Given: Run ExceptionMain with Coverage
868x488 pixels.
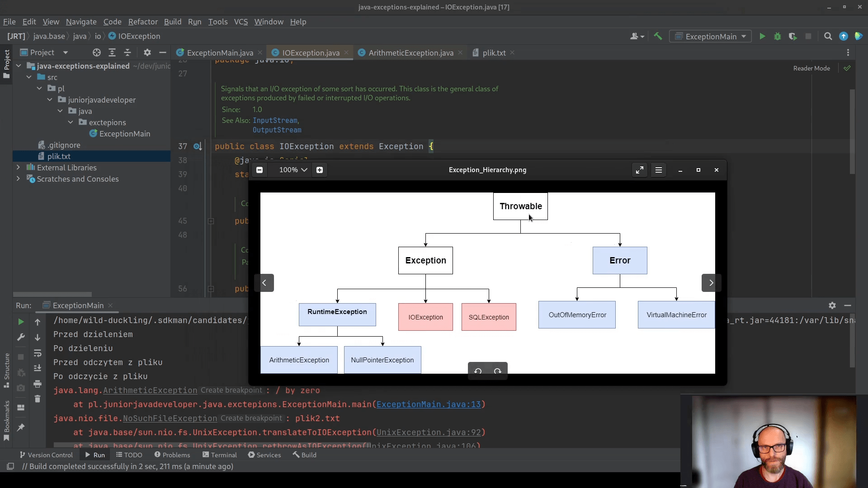Looking at the screenshot, I should click(793, 37).
